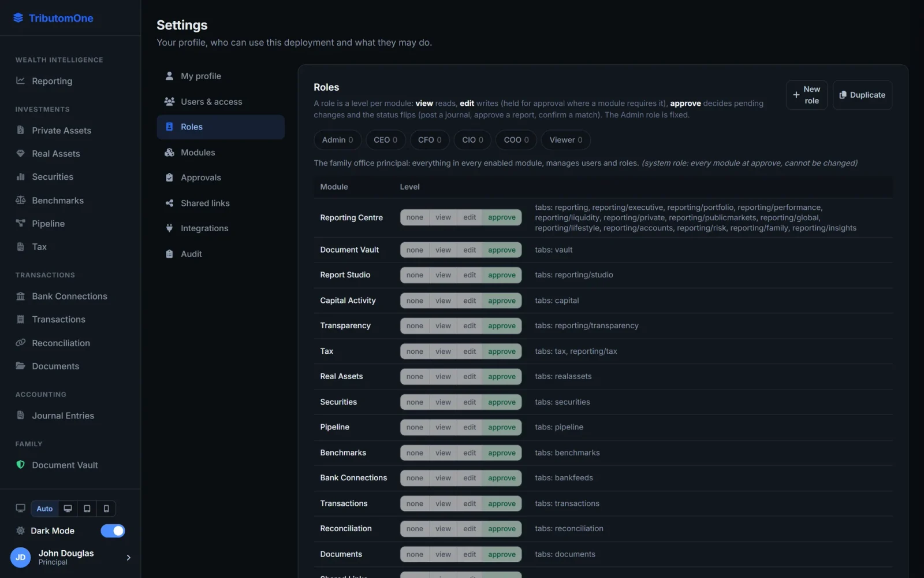Click the Real Assets diamond icon

pyautogui.click(x=20, y=154)
